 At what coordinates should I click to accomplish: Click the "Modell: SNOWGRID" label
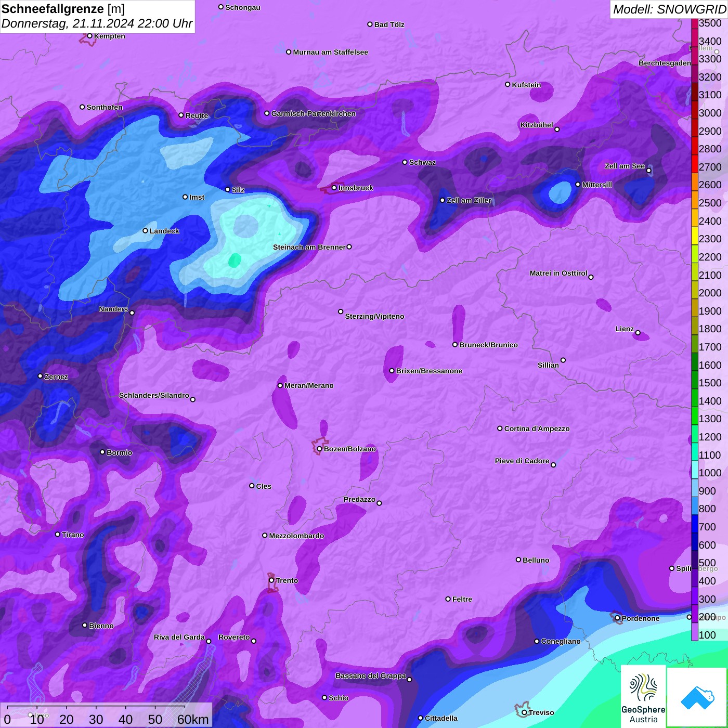pyautogui.click(x=669, y=9)
